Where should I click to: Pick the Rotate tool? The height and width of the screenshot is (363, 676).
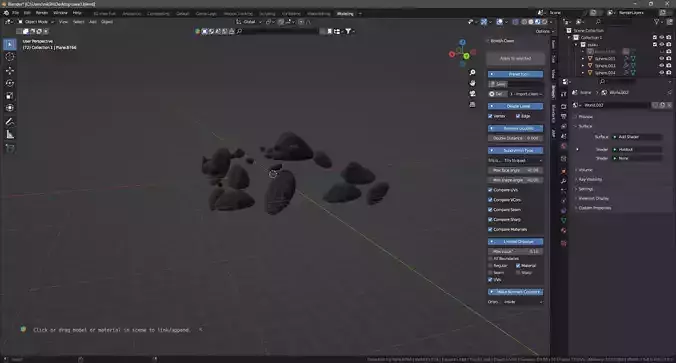[x=10, y=83]
